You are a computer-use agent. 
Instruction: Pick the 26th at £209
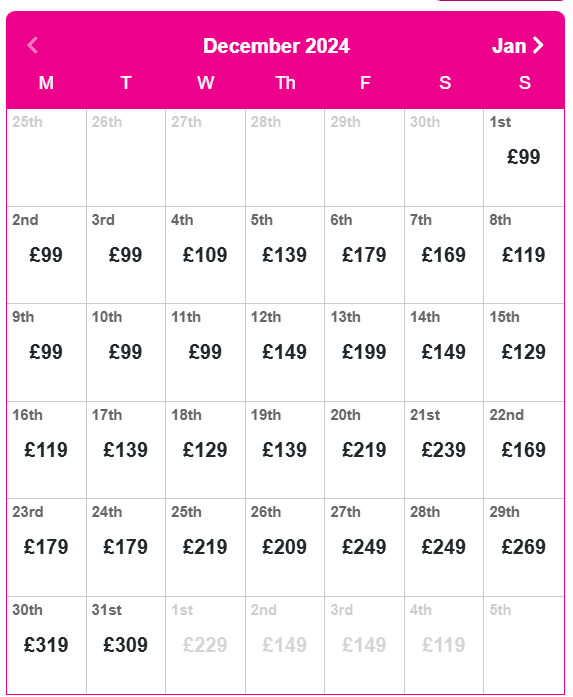(285, 548)
